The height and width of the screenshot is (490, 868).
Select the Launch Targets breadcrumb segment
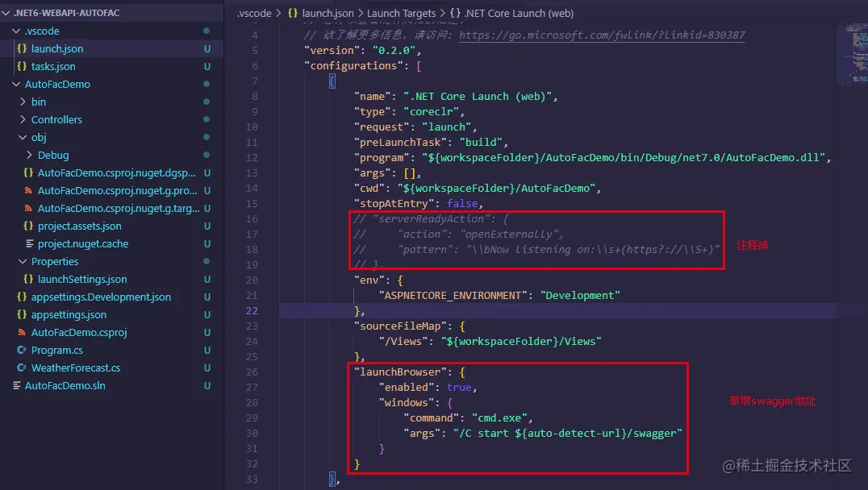click(402, 13)
